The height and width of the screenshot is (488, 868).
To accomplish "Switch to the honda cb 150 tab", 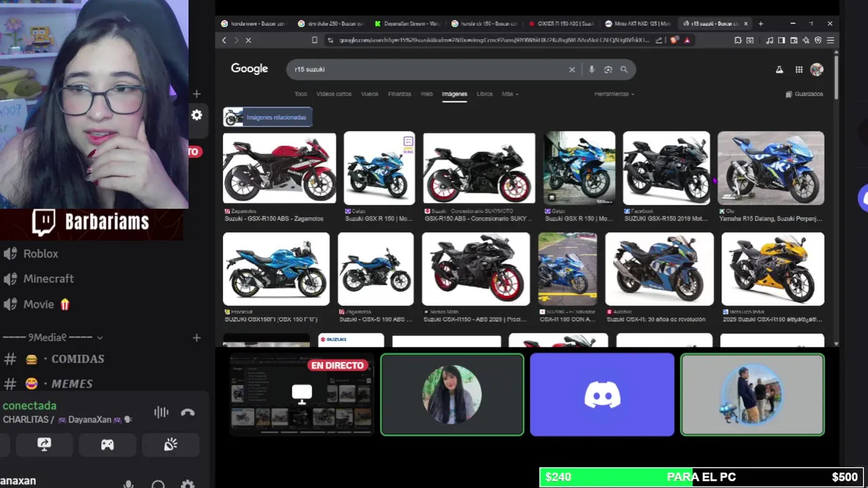I will click(x=485, y=24).
